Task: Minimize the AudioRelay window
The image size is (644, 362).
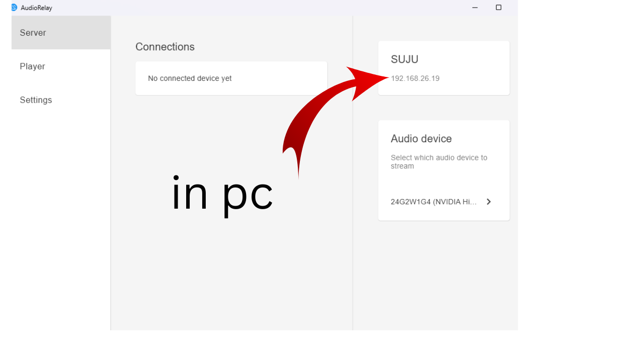Action: [474, 8]
